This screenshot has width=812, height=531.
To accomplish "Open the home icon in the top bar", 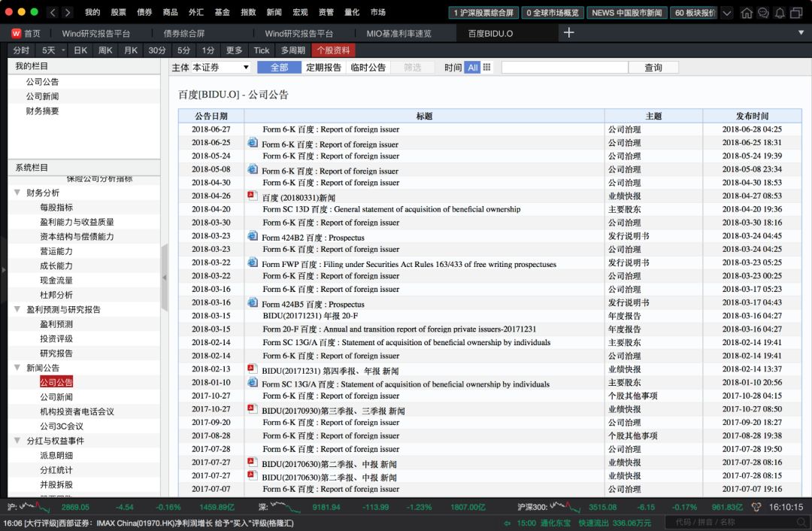I will tap(747, 13).
